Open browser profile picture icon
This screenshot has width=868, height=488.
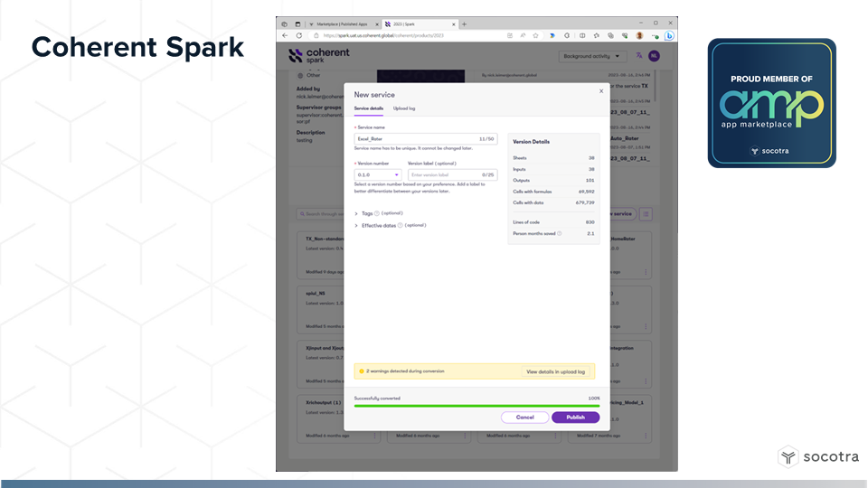click(x=639, y=35)
